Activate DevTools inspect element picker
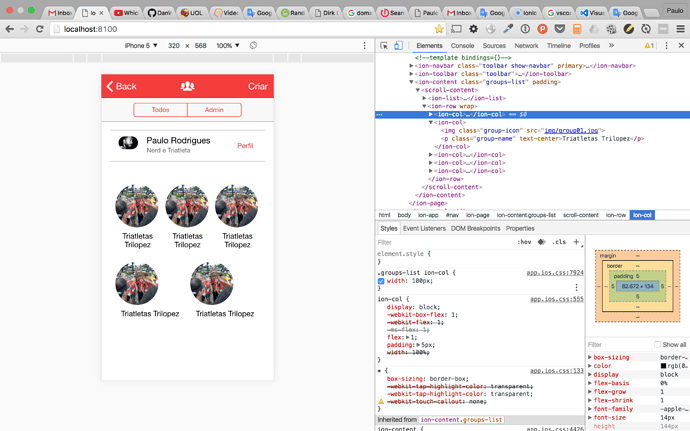Image resolution: width=690 pixels, height=431 pixels. coord(384,45)
